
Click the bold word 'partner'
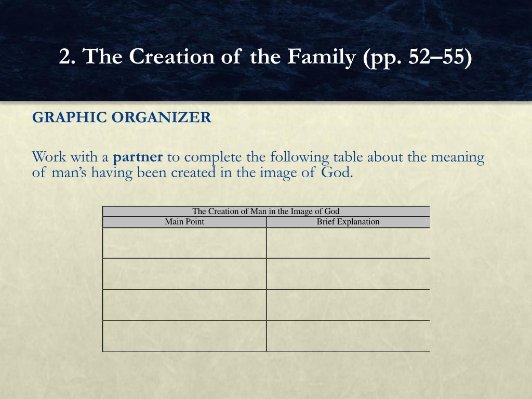(x=138, y=157)
